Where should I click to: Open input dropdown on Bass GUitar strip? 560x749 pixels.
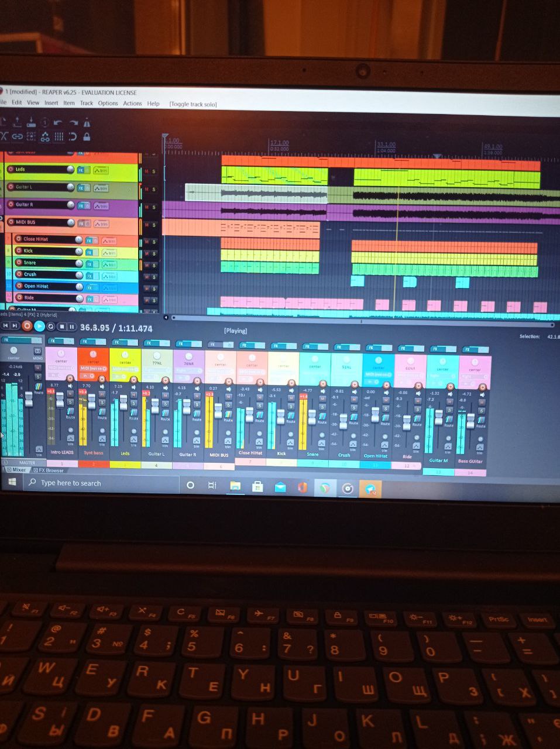(475, 376)
